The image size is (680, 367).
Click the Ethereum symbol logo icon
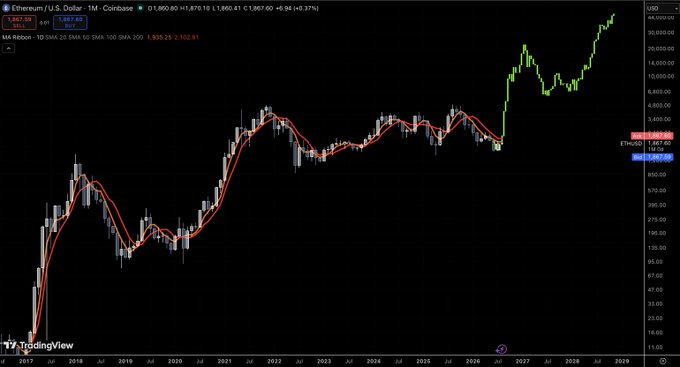pos(6,8)
